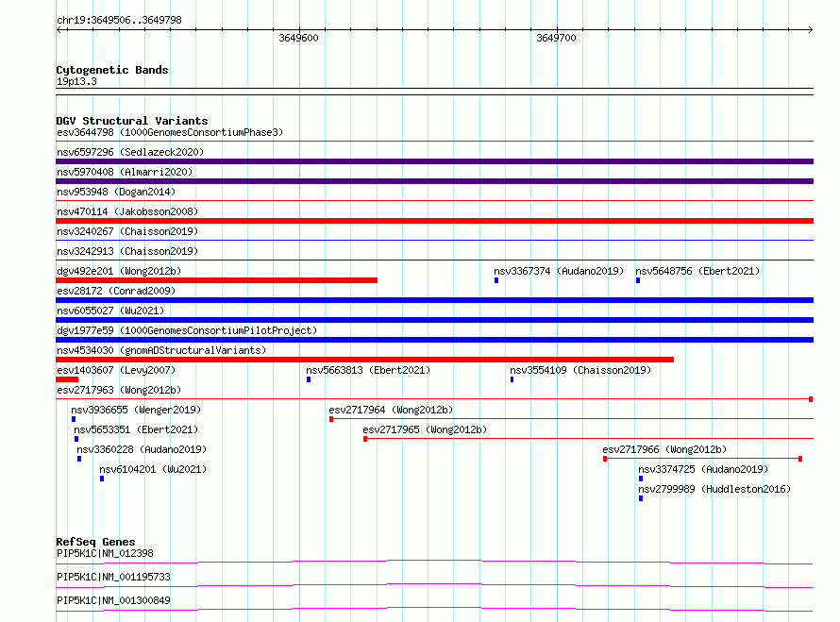
Task: Click the nsv2799989 (Huddleston2016) text label
Action: coord(714,489)
